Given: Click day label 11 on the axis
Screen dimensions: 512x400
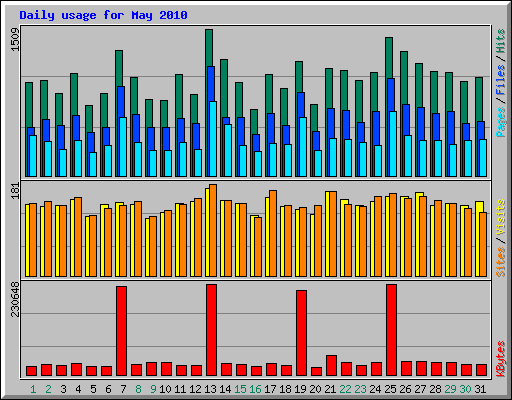Looking at the screenshot, I should pos(180,389).
